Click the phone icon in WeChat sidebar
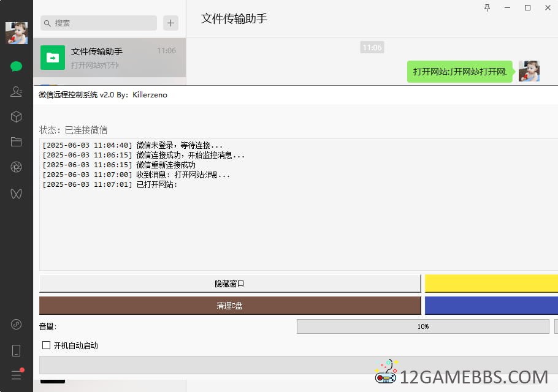The height and width of the screenshot is (392, 558). [x=16, y=350]
